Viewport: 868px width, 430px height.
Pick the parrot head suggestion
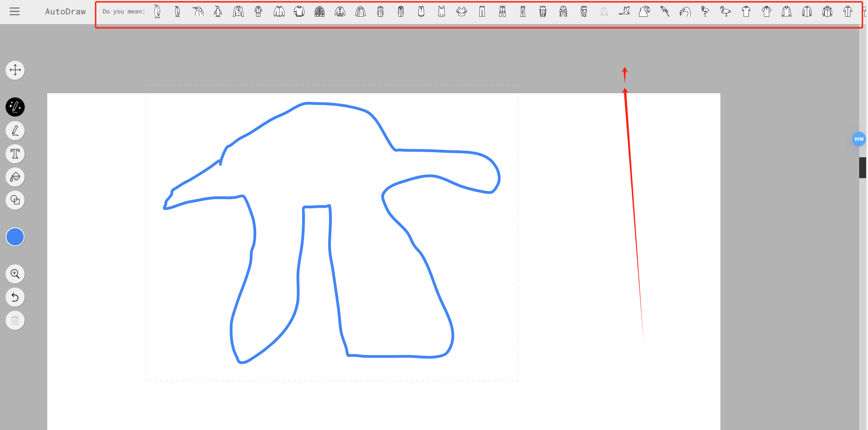point(645,11)
